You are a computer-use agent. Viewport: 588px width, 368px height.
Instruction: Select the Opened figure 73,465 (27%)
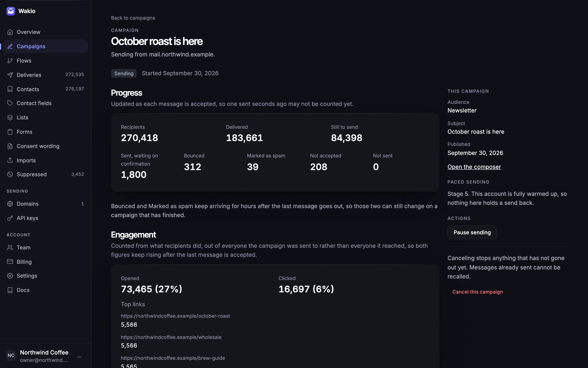[151, 289]
